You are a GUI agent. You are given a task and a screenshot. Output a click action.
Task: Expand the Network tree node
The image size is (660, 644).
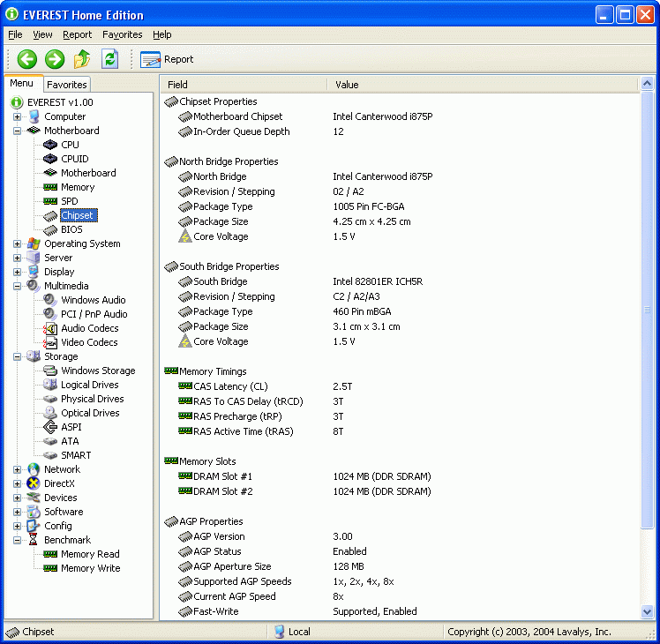(x=18, y=469)
